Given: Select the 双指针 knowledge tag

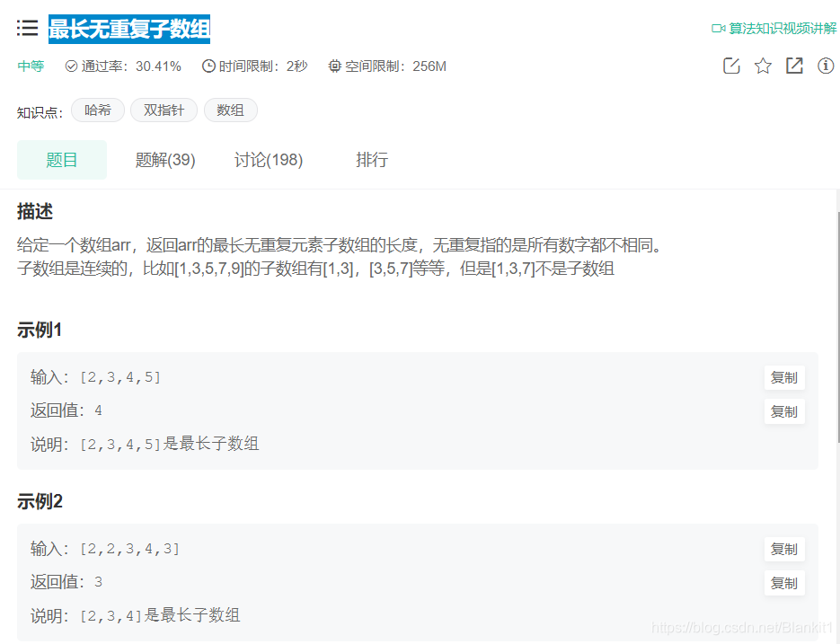Looking at the screenshot, I should [x=164, y=110].
